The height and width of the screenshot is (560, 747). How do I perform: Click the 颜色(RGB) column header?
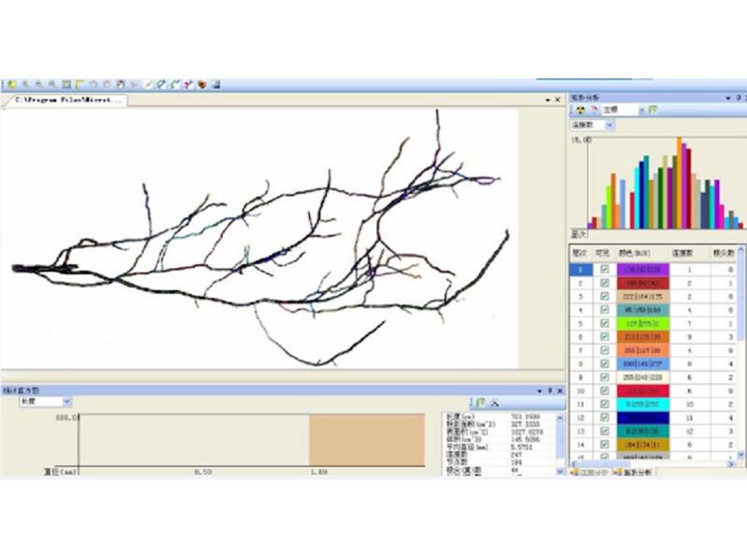634,253
